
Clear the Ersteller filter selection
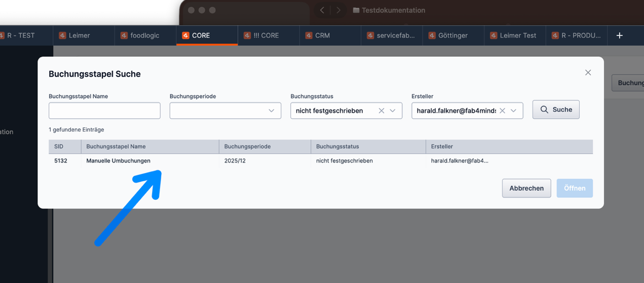[502, 111]
